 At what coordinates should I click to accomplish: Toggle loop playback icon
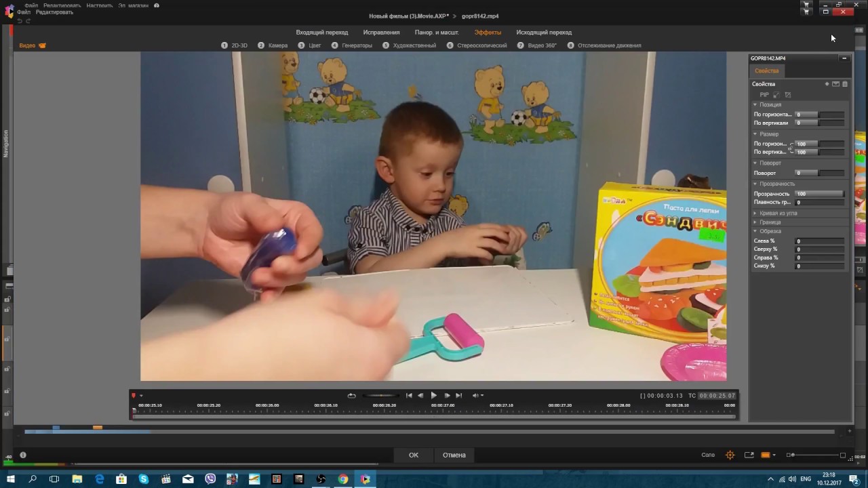pyautogui.click(x=351, y=395)
